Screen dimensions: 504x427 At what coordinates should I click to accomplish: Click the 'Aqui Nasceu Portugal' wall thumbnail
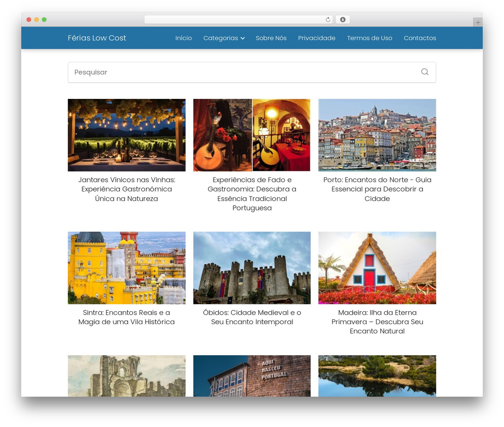252,376
